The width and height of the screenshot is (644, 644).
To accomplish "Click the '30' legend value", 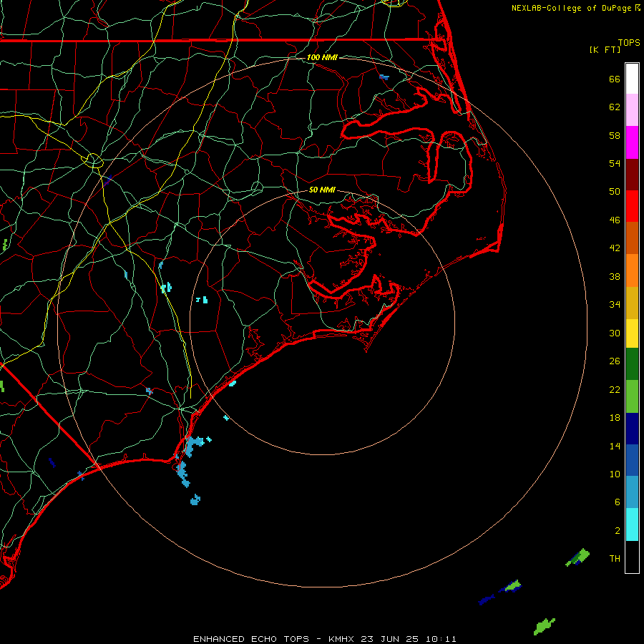I will (615, 333).
